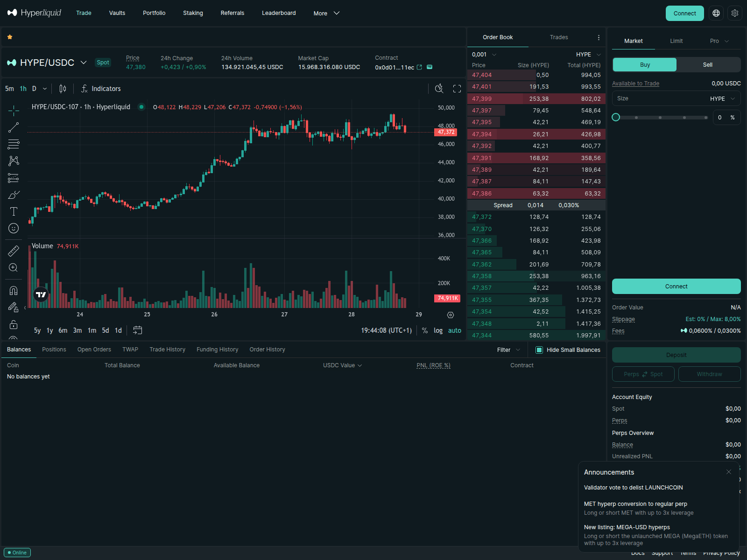Toggle percent scale on chart

424,330
